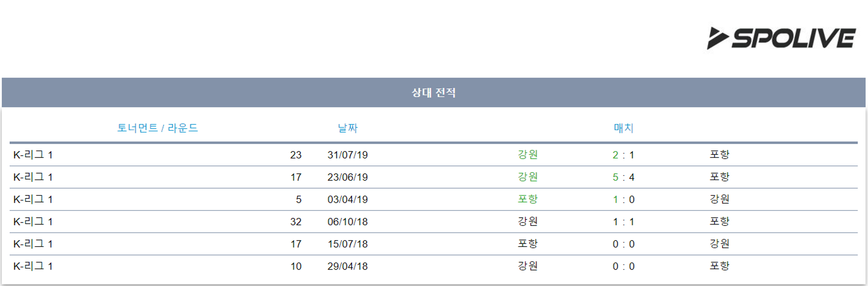Select K-리그 1 in round 10 row
The width and height of the screenshot is (868, 286).
pos(33,266)
